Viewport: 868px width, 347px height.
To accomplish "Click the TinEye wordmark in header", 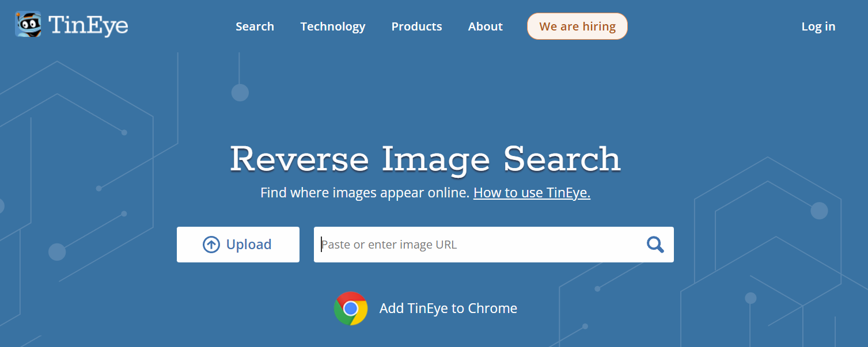I will [88, 26].
